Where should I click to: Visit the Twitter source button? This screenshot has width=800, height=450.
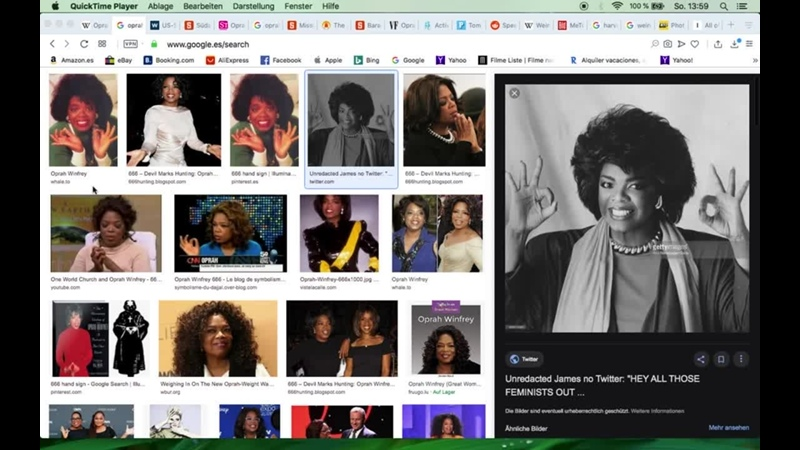click(x=524, y=359)
